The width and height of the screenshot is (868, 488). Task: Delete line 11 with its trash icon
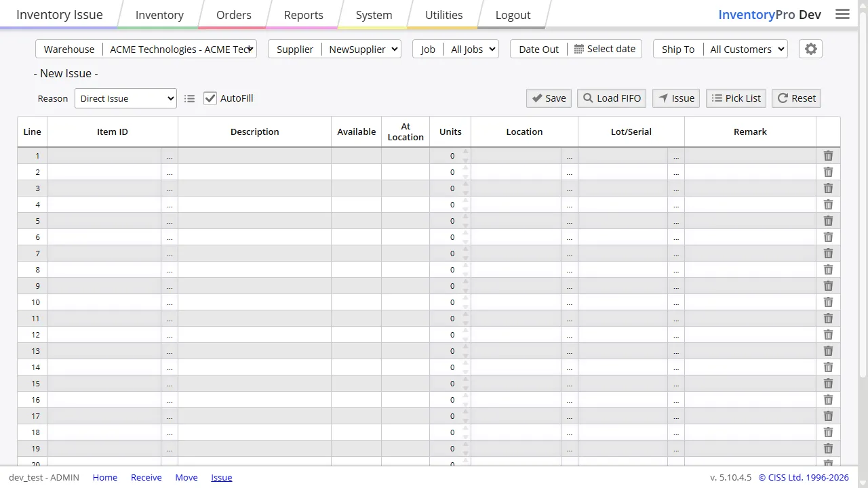point(828,319)
